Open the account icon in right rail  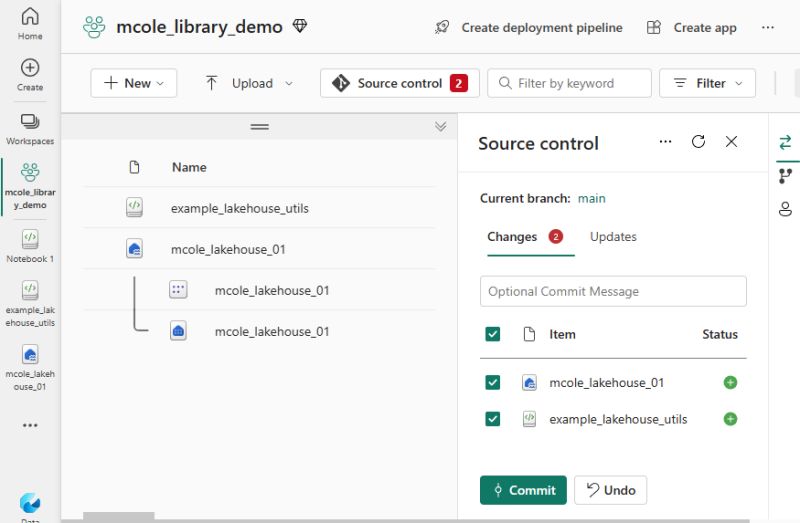click(785, 209)
